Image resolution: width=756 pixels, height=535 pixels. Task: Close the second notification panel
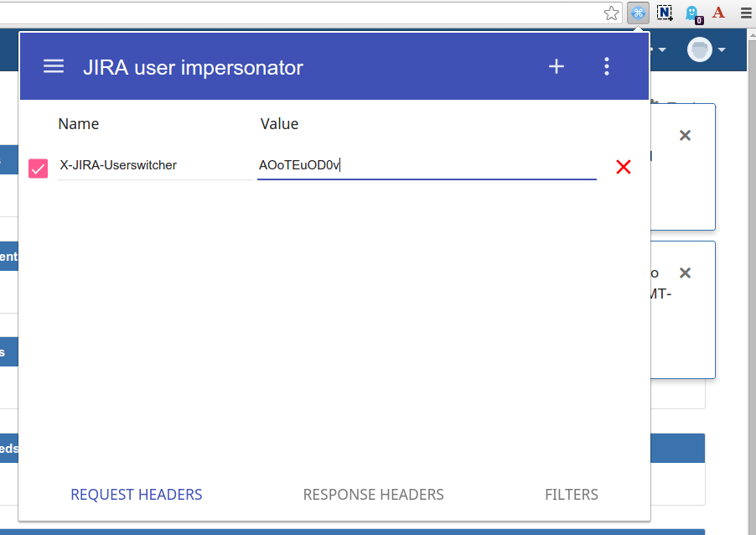coord(685,273)
